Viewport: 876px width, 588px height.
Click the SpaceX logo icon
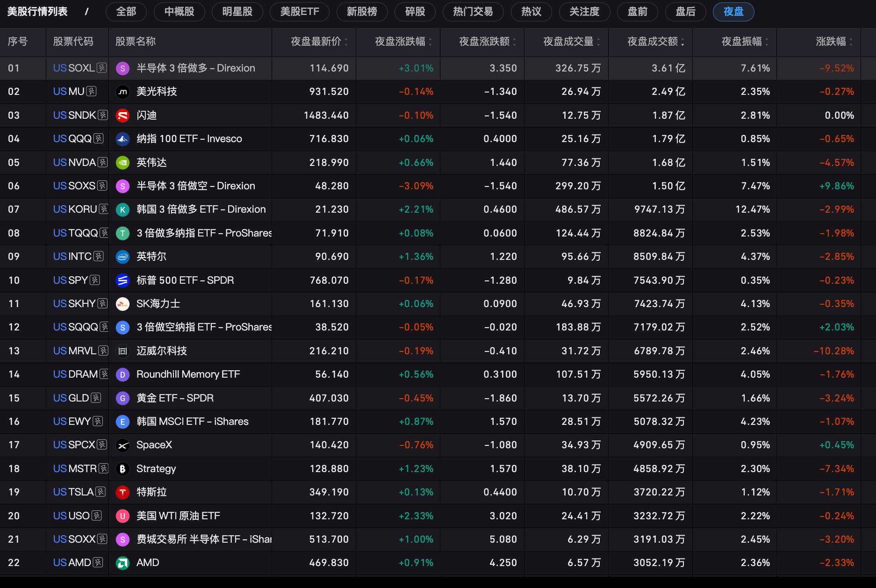click(122, 445)
